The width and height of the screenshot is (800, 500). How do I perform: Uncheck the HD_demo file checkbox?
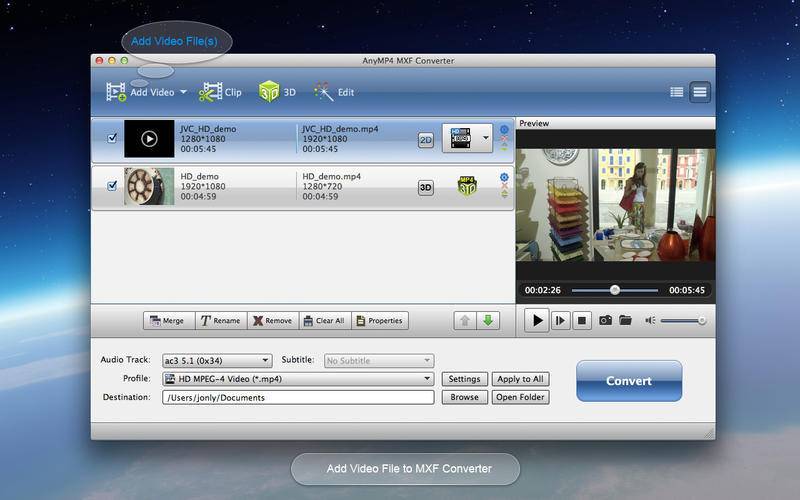[x=112, y=186]
